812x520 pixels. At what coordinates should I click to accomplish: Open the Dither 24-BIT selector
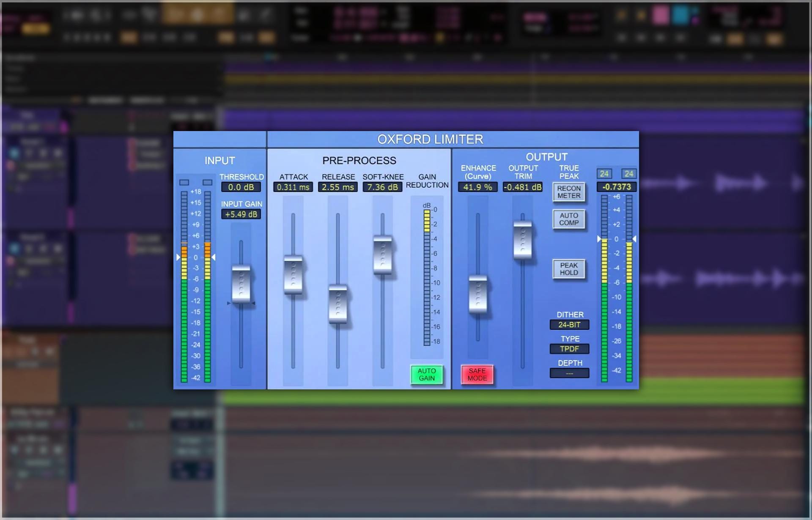pyautogui.click(x=569, y=325)
